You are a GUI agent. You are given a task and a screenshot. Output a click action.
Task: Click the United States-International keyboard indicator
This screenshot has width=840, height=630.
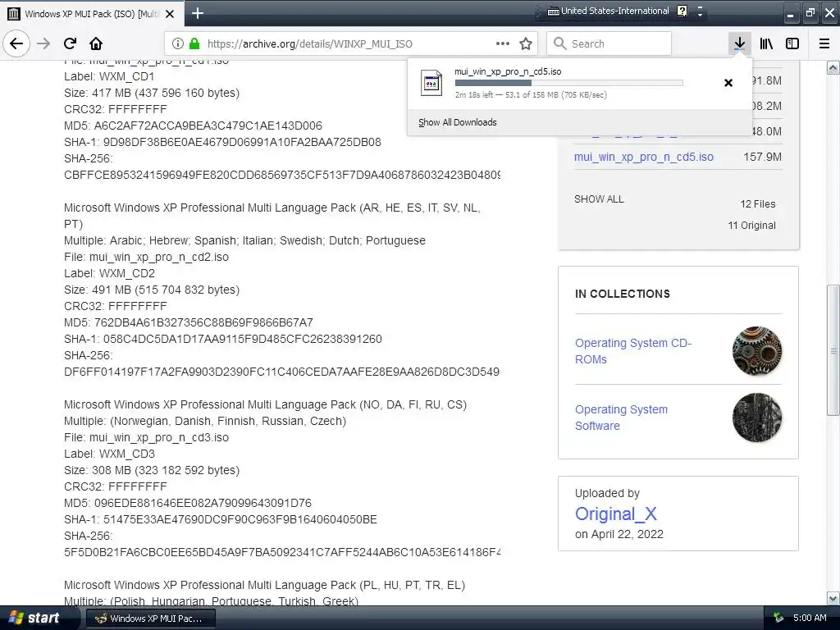coord(609,11)
